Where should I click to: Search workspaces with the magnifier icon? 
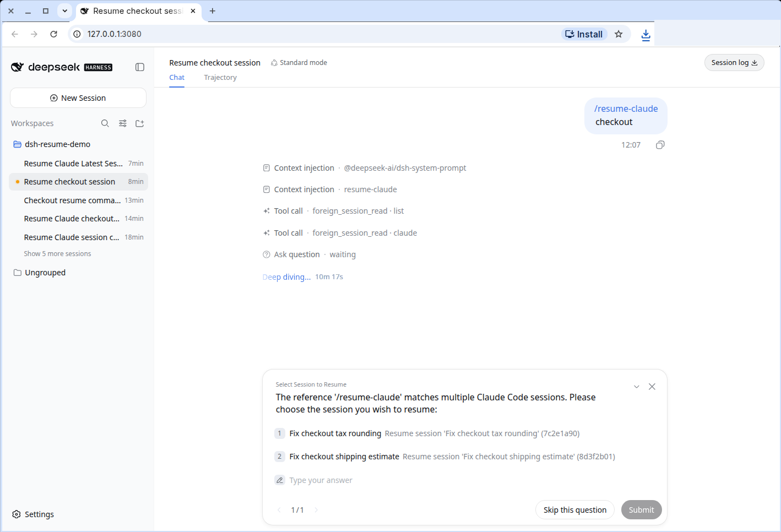[x=105, y=123]
